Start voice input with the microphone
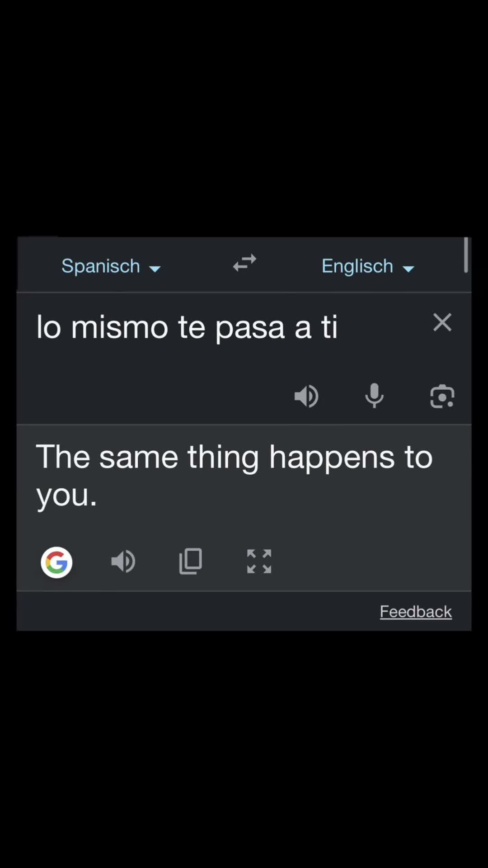 coord(374,396)
